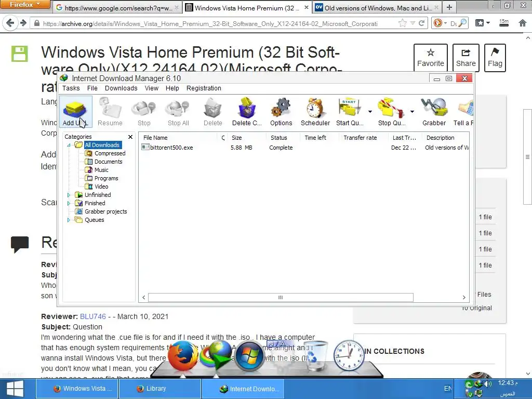
Task: Open IDM Options gear icon
Action: 281,112
